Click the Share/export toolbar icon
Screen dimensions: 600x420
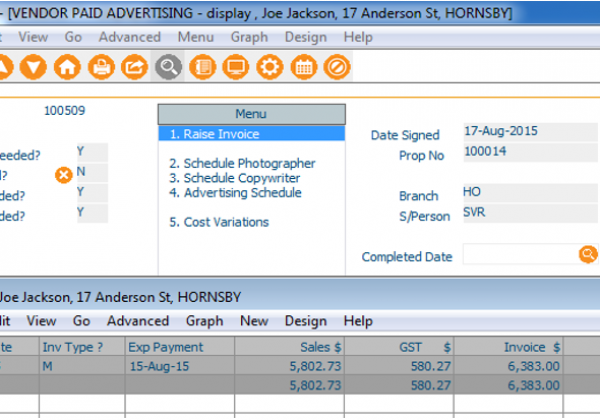[x=135, y=67]
